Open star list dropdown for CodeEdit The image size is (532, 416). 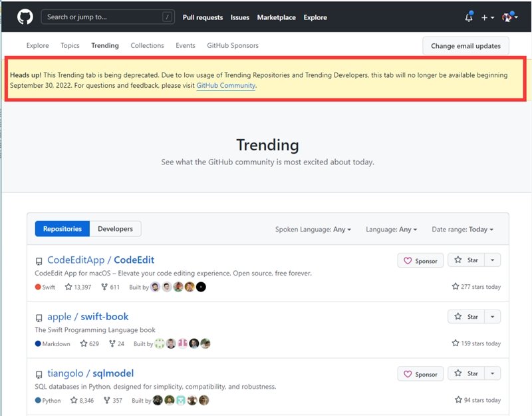(492, 260)
